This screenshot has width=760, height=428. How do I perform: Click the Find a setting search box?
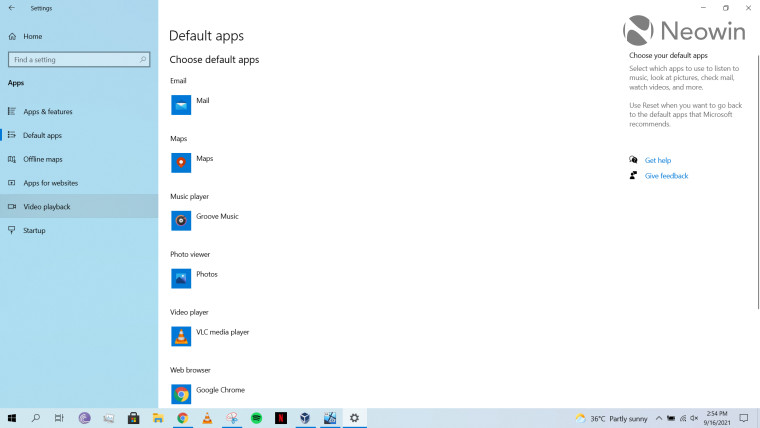79,60
